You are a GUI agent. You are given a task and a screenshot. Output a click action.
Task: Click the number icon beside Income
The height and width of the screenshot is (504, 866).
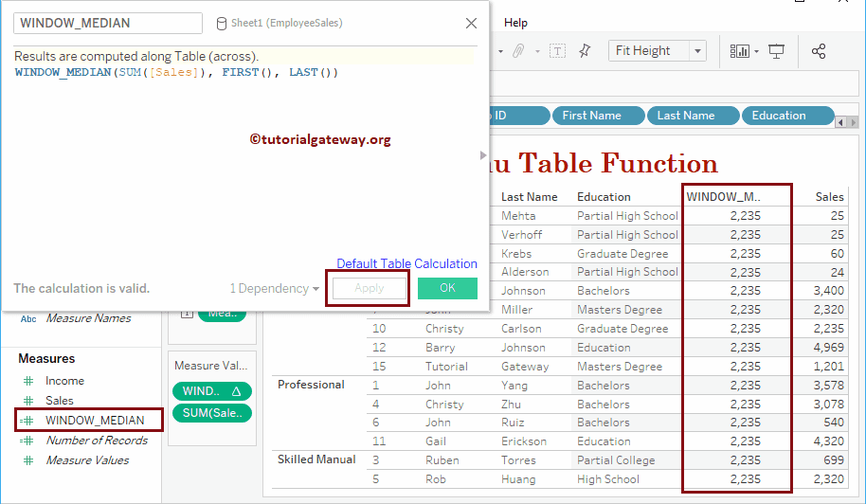click(x=28, y=381)
